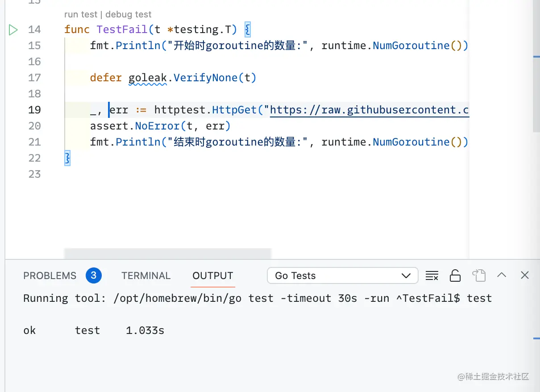Screen dimensions: 540x392
Task: Click HttpGet method on line 19
Action: click(234, 110)
